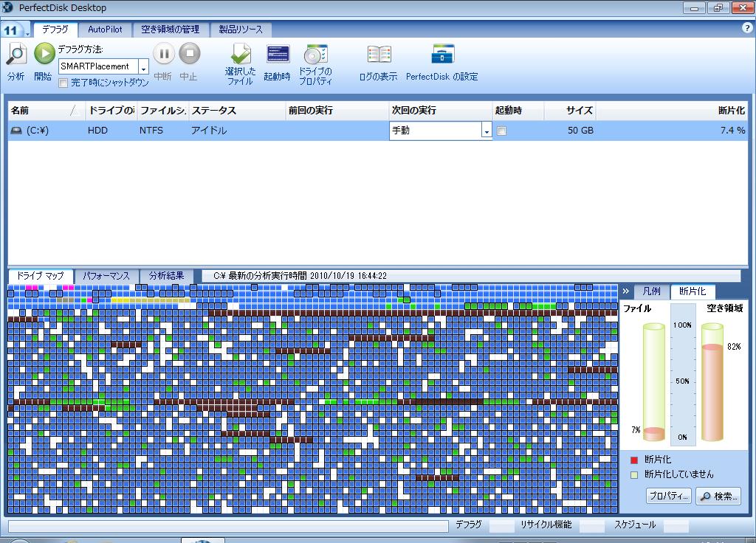Click the 7.4 % fragmentation cell
This screenshot has height=543, width=756.
click(x=732, y=131)
